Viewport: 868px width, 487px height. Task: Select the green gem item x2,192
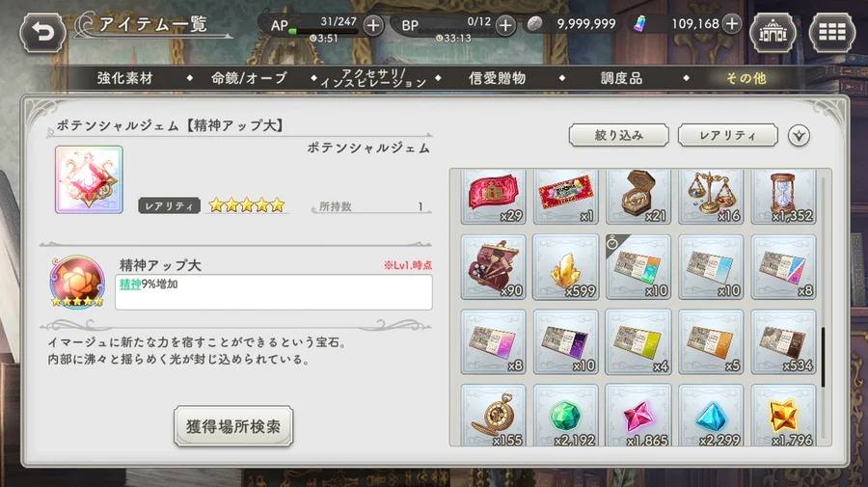coord(566,415)
